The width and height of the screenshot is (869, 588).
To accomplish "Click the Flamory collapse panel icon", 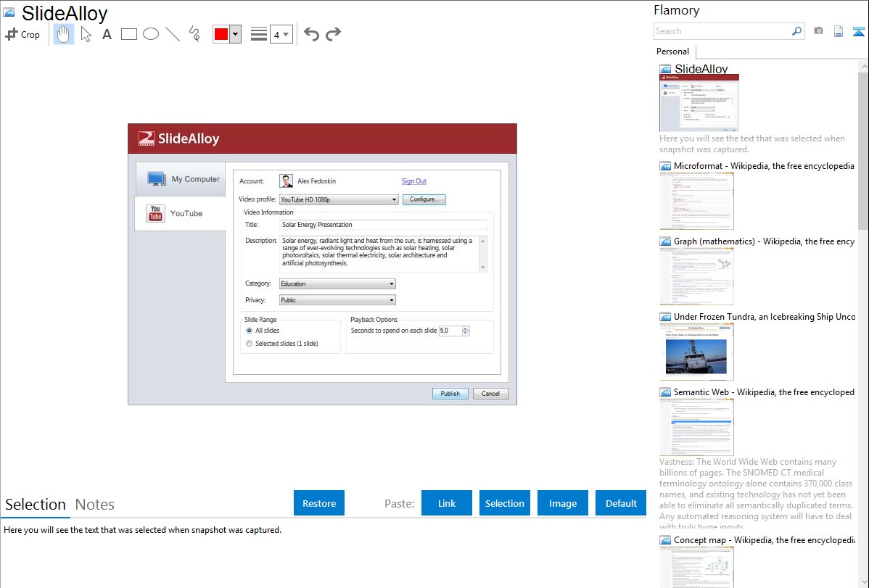I will click(858, 31).
